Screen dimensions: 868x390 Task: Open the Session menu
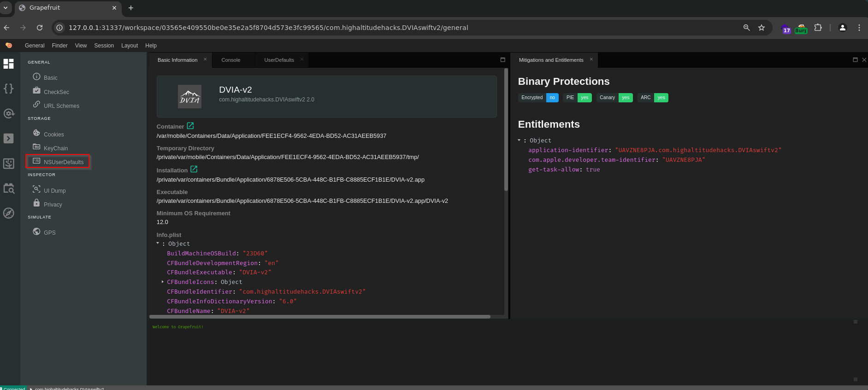coord(104,46)
